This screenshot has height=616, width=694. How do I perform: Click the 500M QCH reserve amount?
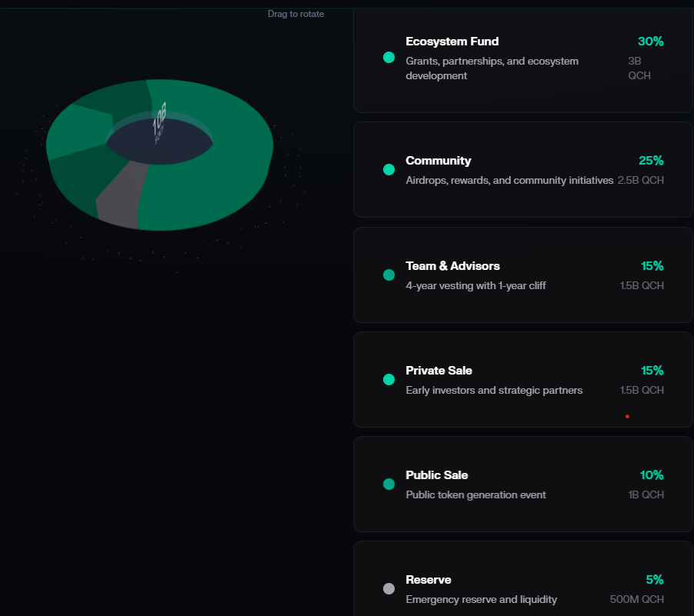pyautogui.click(x=637, y=599)
